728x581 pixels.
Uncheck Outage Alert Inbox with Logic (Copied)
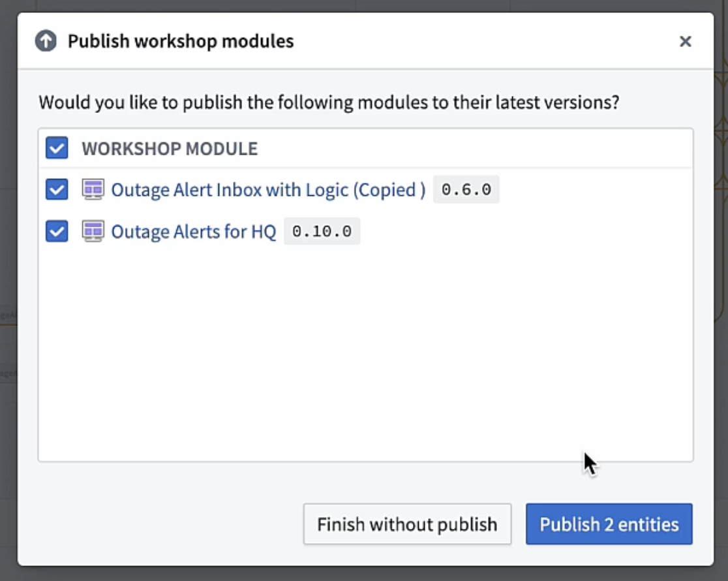click(x=56, y=189)
